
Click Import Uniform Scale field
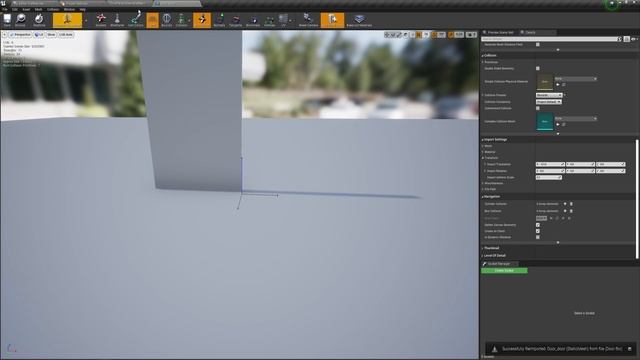click(x=549, y=178)
